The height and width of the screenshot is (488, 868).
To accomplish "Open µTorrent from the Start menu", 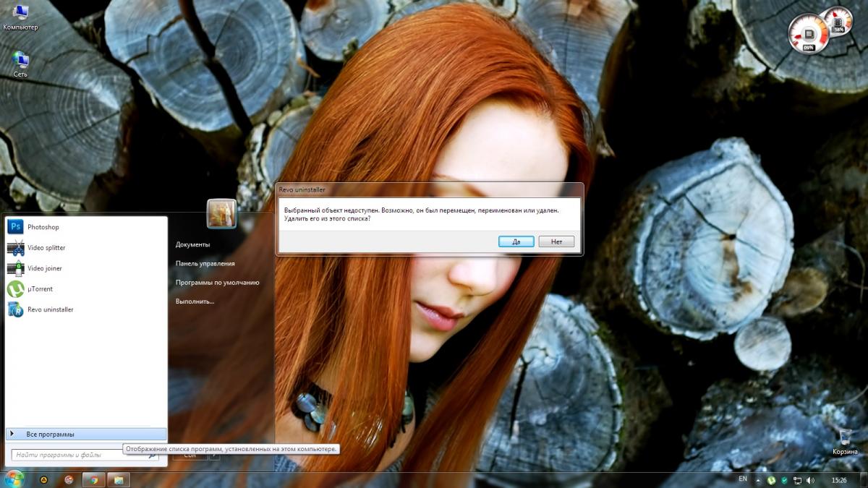I will (86, 289).
